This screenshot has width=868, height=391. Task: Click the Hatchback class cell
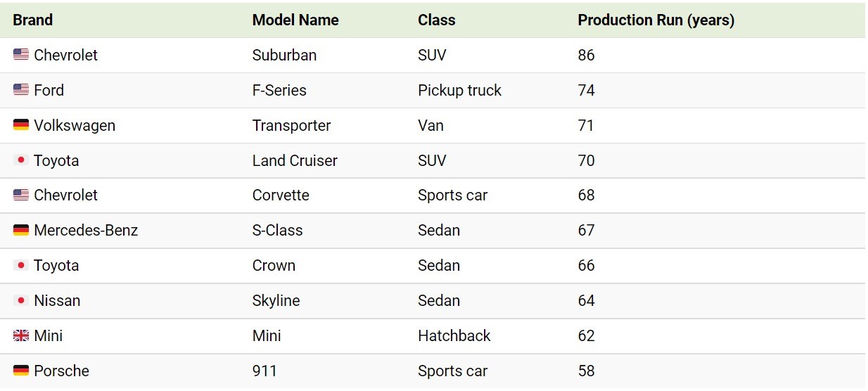pos(454,335)
